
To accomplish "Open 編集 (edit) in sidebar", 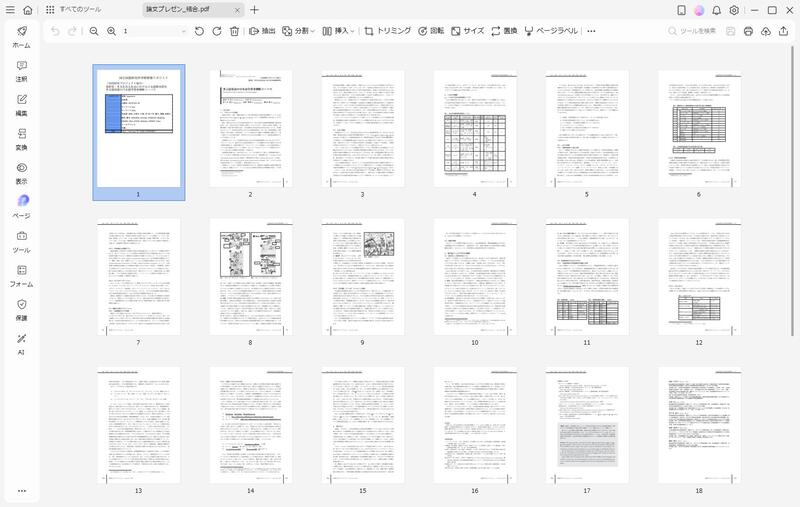I will click(x=21, y=105).
